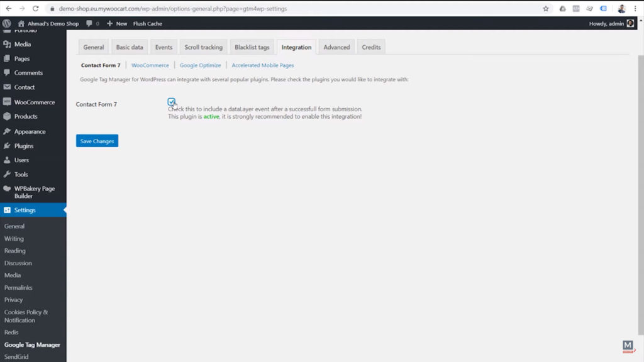Click the Save Changes button
The height and width of the screenshot is (362, 644).
click(96, 141)
